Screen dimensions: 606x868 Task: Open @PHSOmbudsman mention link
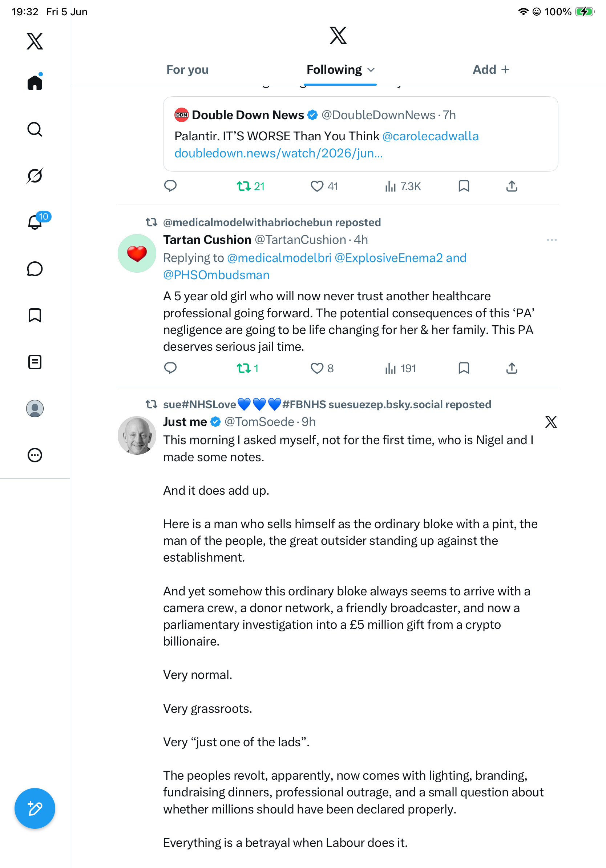pyautogui.click(x=216, y=275)
